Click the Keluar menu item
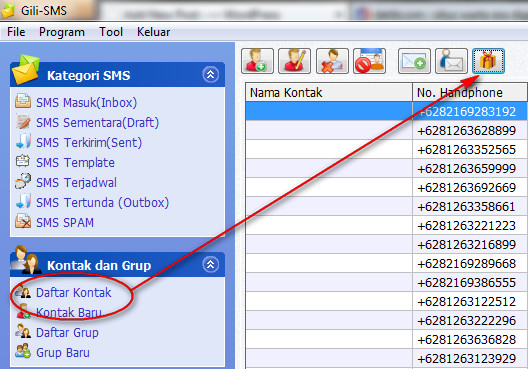This screenshot has height=369, width=528. pyautogui.click(x=153, y=32)
